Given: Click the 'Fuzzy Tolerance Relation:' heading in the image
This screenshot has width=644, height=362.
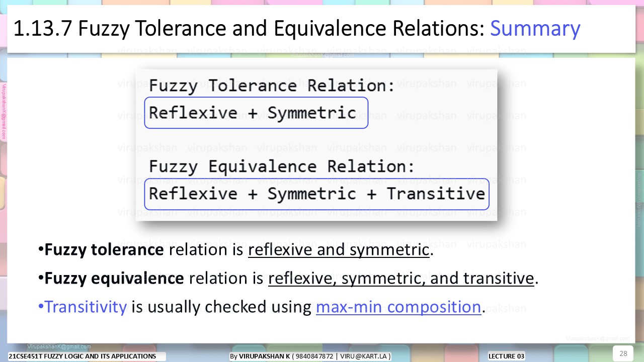Looking at the screenshot, I should (272, 85).
